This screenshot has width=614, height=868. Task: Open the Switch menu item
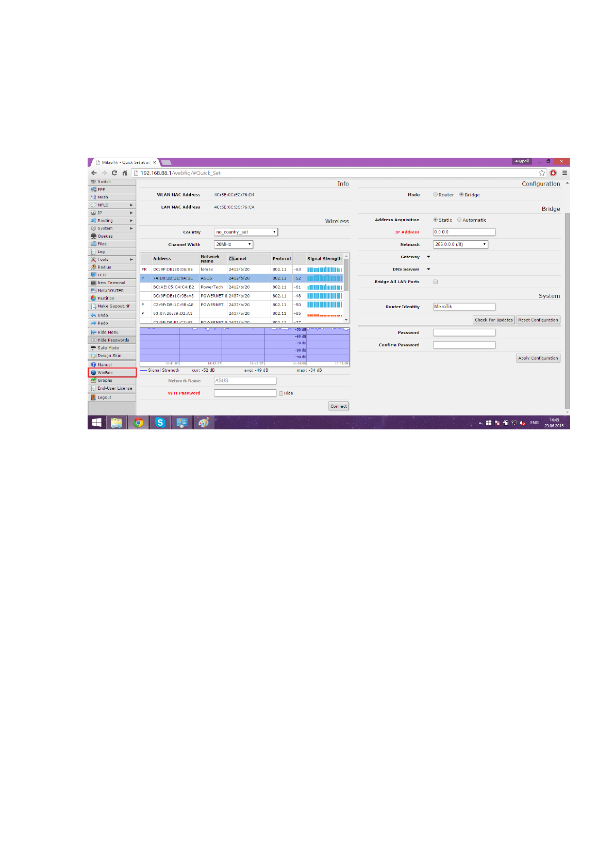pos(112,181)
